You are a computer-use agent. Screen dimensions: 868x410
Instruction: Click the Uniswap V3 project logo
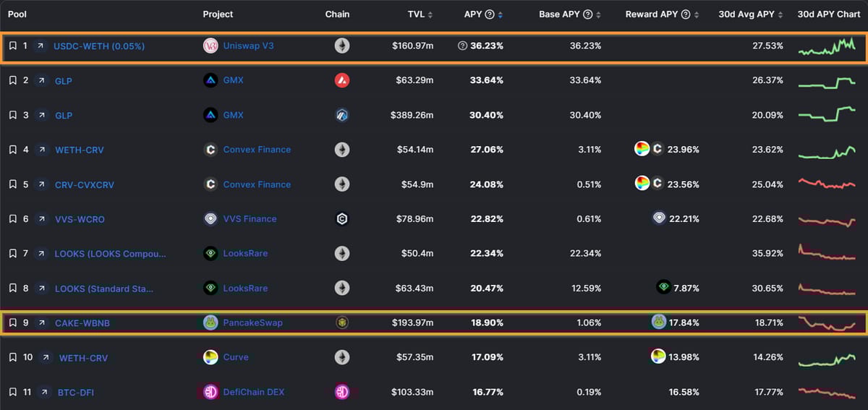click(210, 46)
